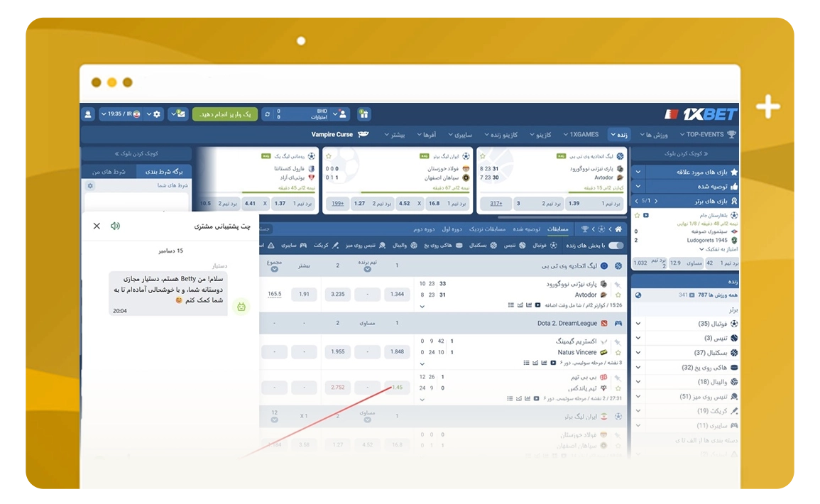
Task: Go to home icon in events bar
Action: (618, 229)
